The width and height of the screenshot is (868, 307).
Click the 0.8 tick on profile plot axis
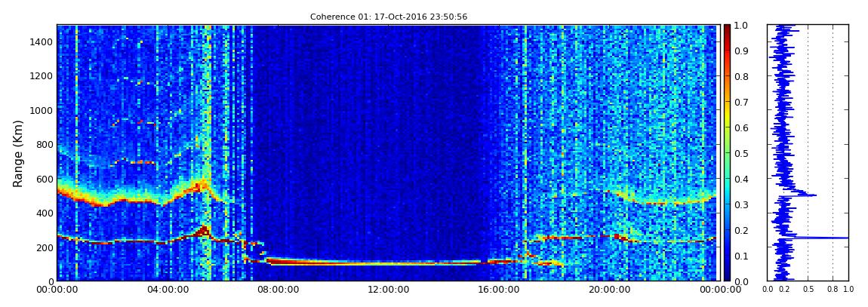(x=833, y=290)
